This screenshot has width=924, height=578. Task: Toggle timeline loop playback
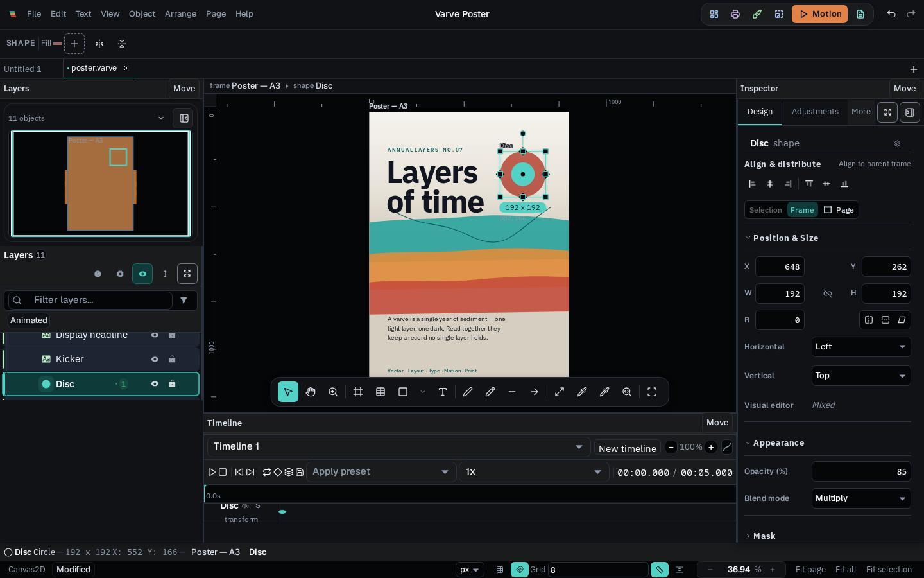pyautogui.click(x=267, y=472)
